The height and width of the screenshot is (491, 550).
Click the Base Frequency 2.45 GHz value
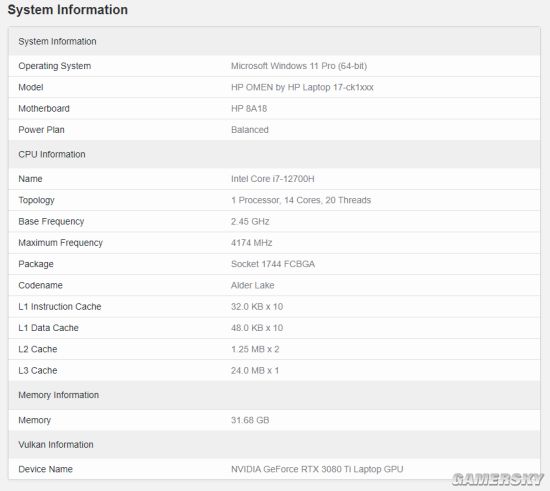(250, 222)
